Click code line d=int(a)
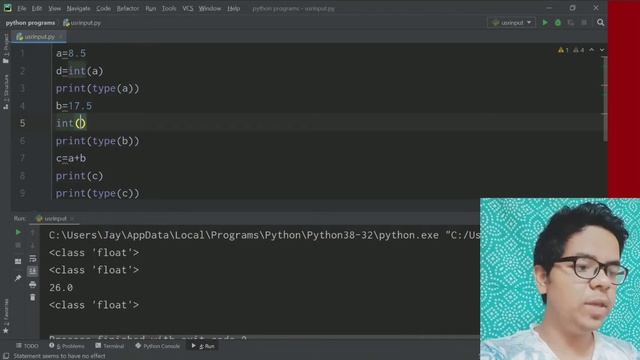The height and width of the screenshot is (360, 640). click(x=80, y=71)
